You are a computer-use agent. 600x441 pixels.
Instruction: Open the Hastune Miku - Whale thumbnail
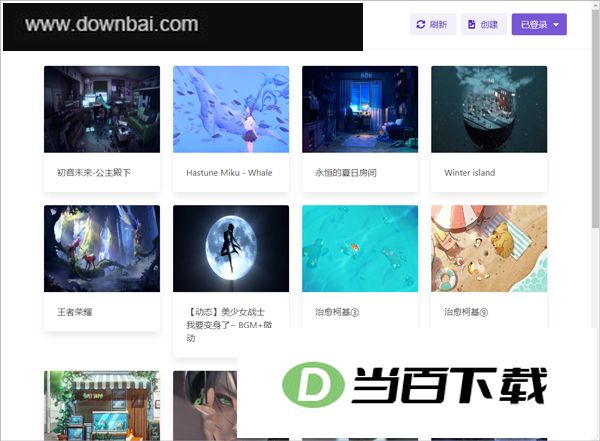pos(231,109)
